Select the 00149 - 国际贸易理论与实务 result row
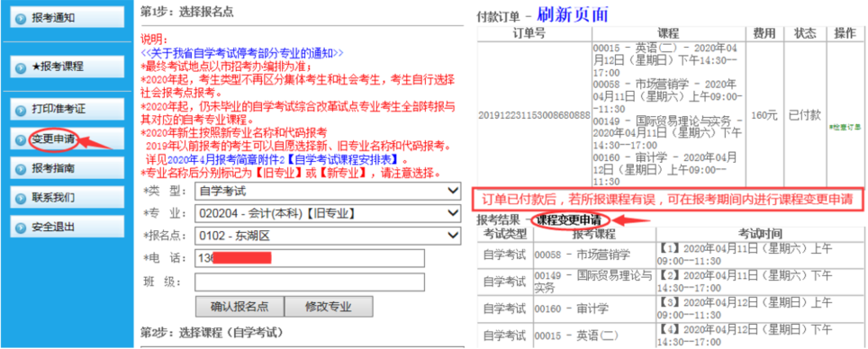Screen dimensions: 868x349 click(671, 282)
